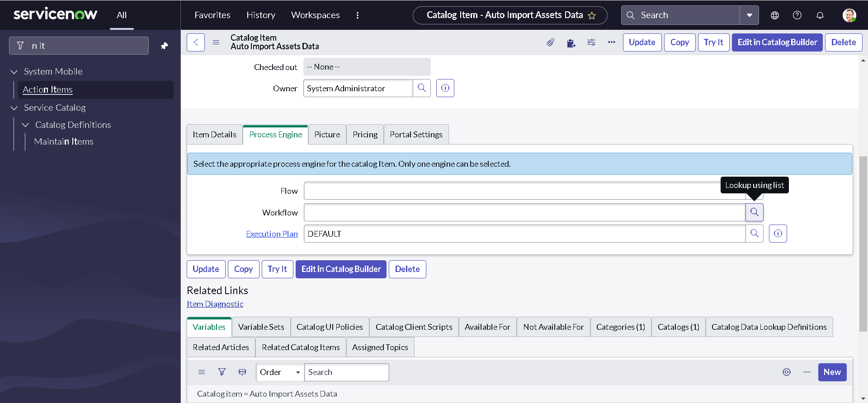Viewport: 868px width, 403px height.
Task: Collapse the Variables list with the minus icon
Action: pyautogui.click(x=807, y=372)
